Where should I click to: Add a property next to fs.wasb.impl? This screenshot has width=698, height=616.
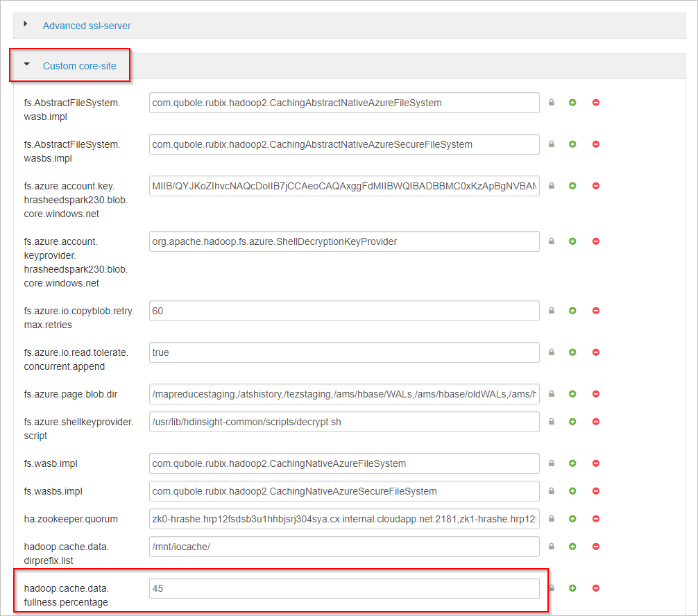572,463
